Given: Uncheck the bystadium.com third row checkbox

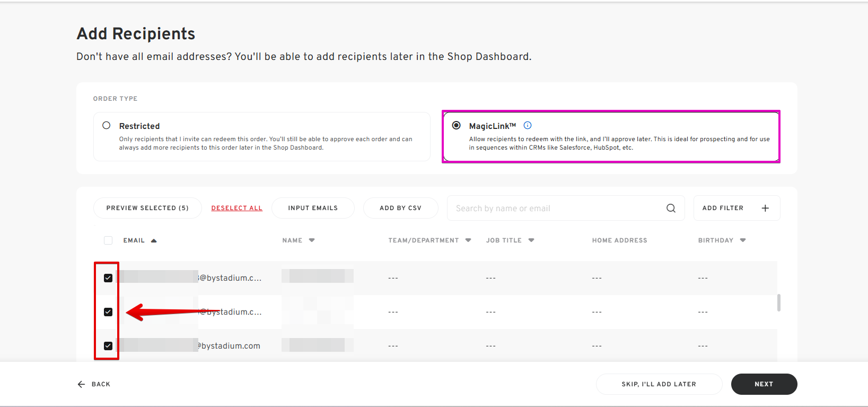Looking at the screenshot, I should [x=108, y=346].
